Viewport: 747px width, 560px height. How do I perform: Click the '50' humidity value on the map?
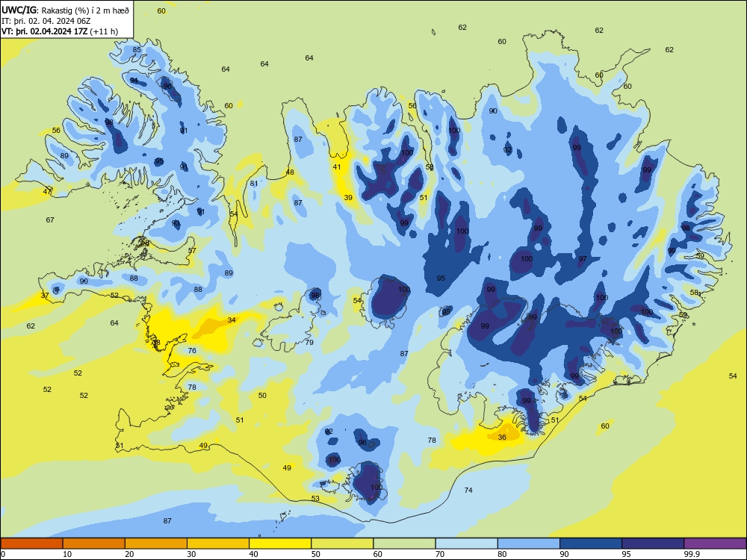point(262,396)
